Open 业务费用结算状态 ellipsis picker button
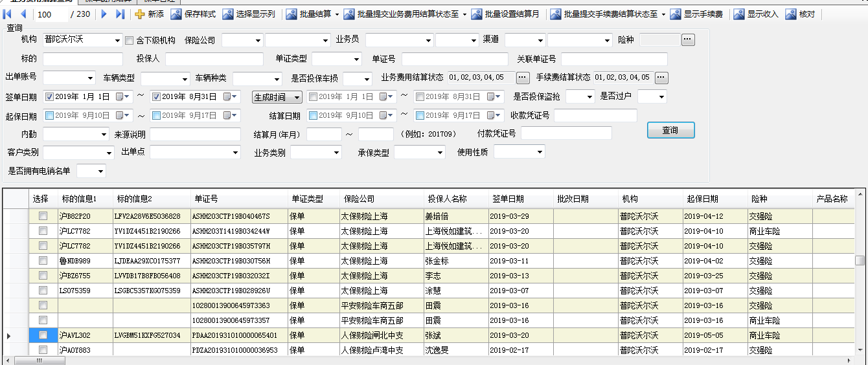 coord(523,78)
